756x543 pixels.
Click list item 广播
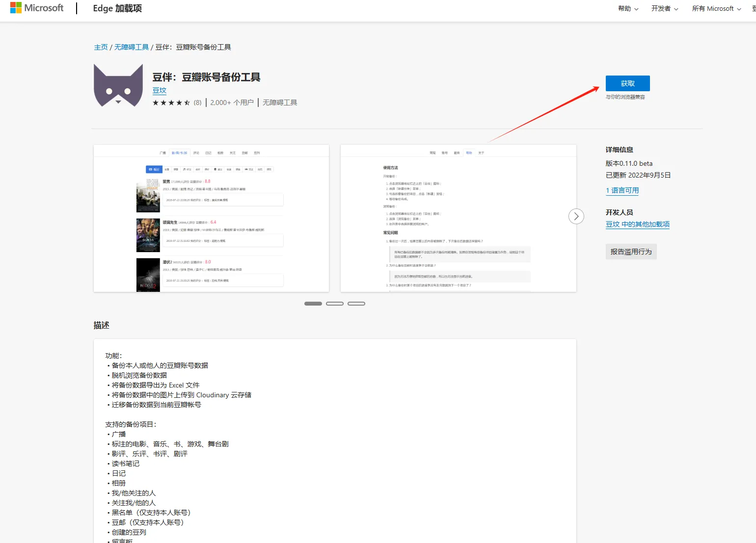tap(119, 434)
